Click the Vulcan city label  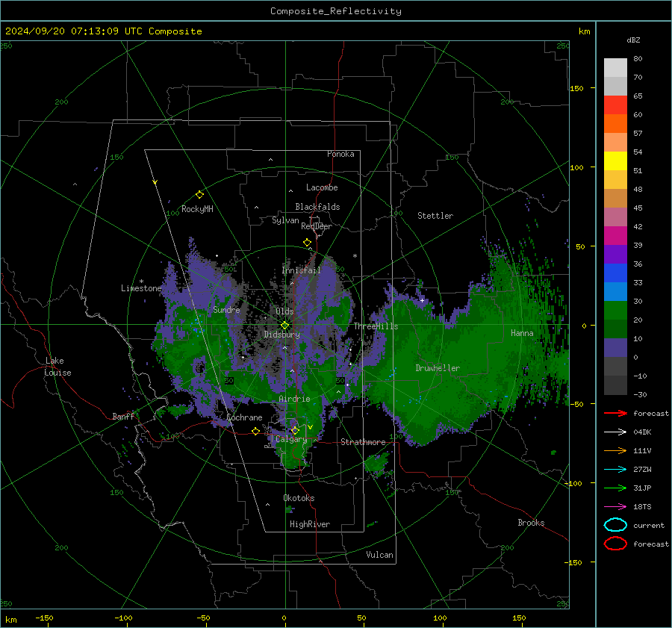pos(379,555)
